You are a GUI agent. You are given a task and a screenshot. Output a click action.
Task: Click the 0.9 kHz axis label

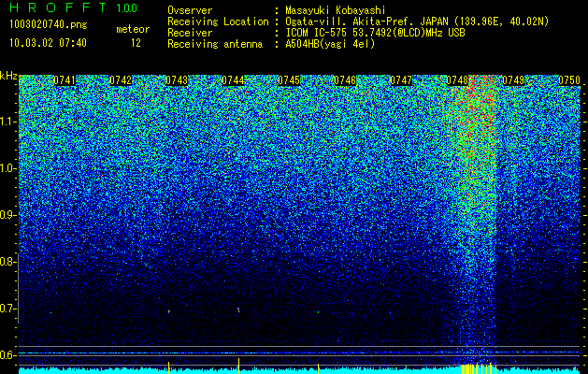click(7, 215)
